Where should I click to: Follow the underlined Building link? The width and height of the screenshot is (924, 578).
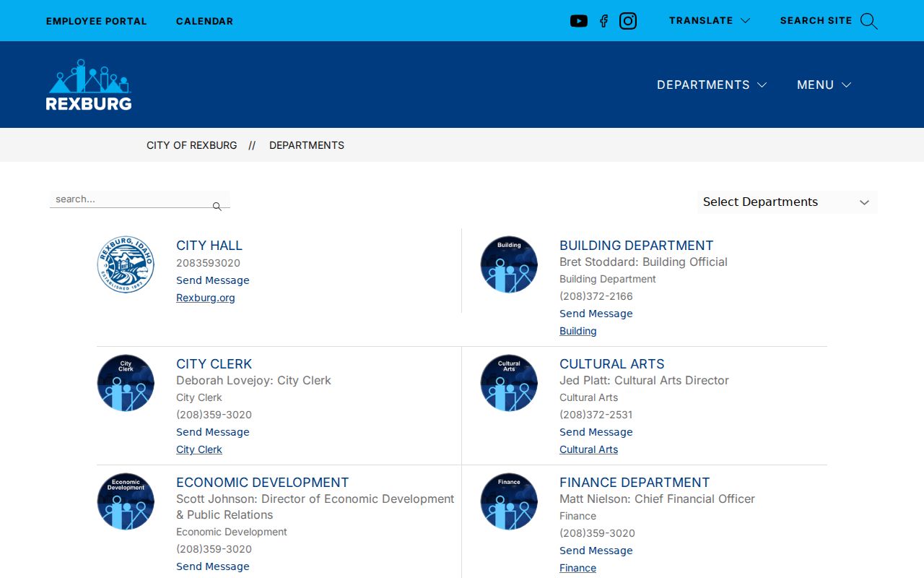click(578, 331)
